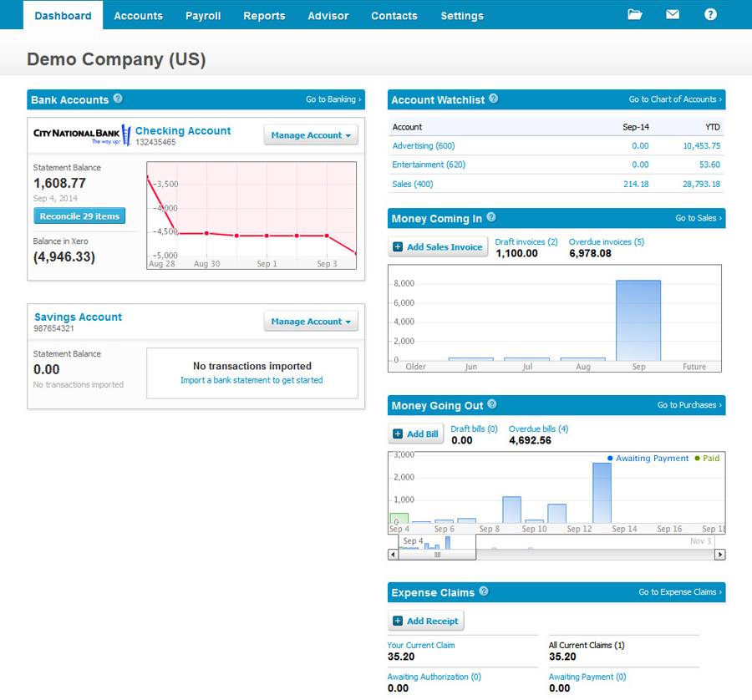Follow Go to Purchases link

click(x=689, y=404)
